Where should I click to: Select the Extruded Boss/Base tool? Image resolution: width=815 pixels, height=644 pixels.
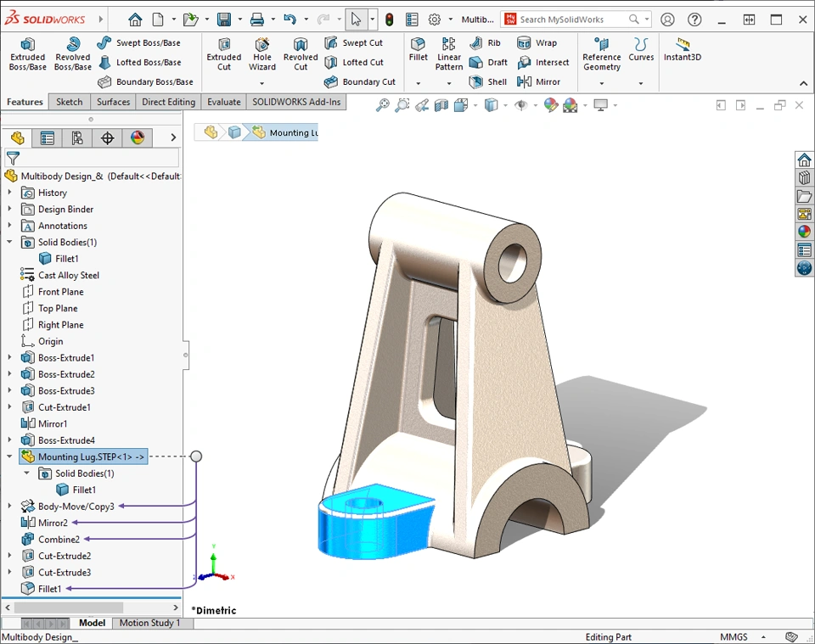pyautogui.click(x=27, y=54)
